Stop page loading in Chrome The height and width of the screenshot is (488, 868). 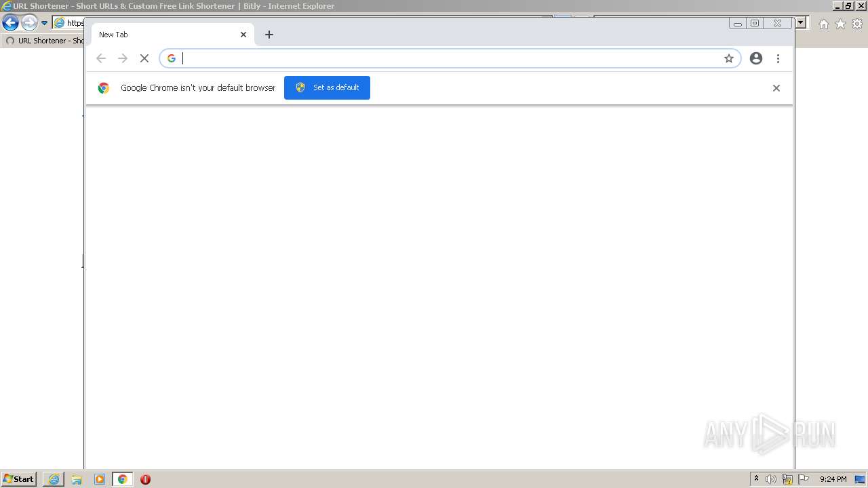(x=144, y=58)
